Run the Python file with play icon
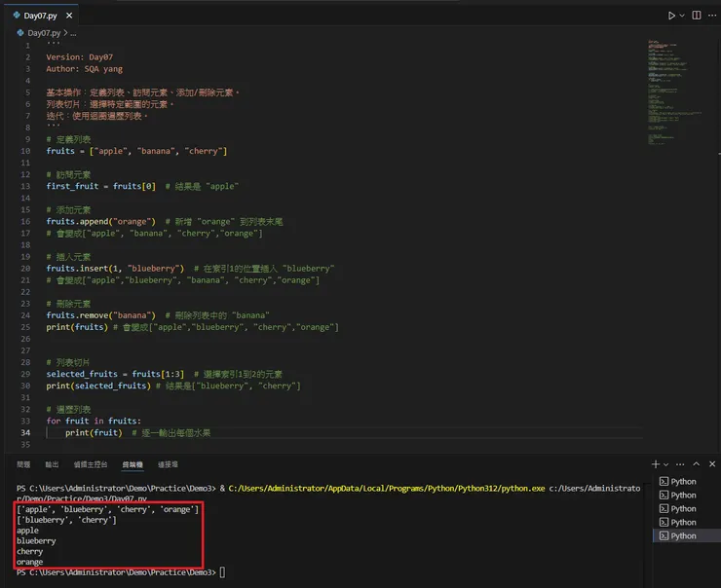The height and width of the screenshot is (588, 721). 671,16
